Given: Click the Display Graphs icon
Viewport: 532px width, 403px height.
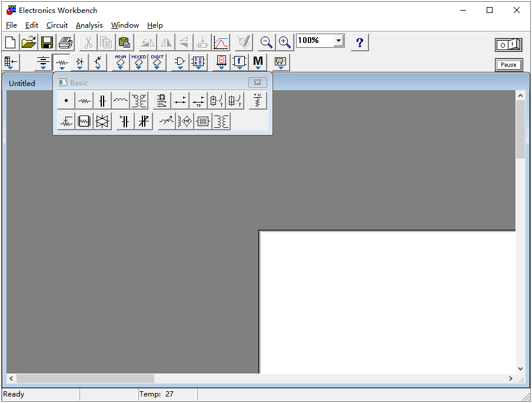Looking at the screenshot, I should [x=221, y=42].
